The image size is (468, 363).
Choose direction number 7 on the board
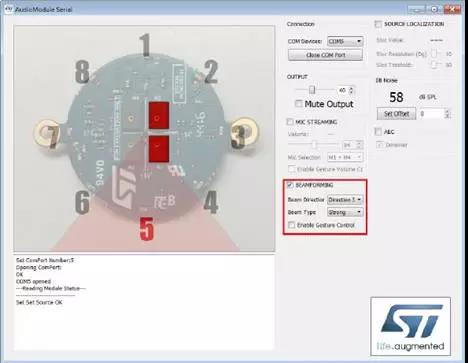click(52, 136)
